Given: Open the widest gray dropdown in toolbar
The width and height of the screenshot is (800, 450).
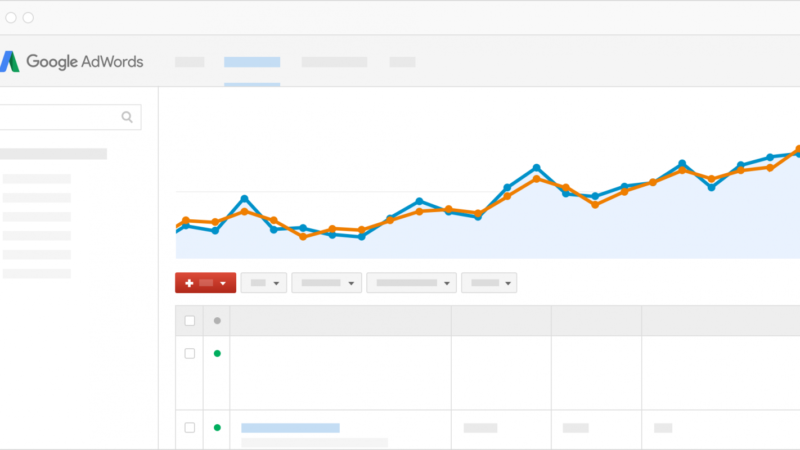Looking at the screenshot, I should pos(411,283).
